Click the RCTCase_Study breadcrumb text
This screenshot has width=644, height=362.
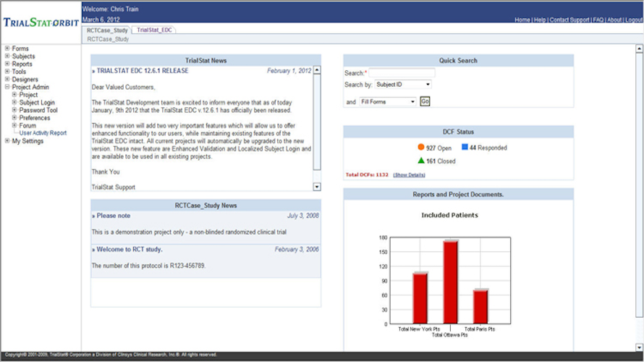108,39
